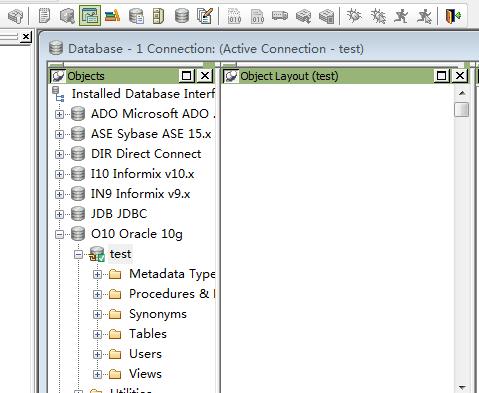The image size is (479, 393).
Task: Open the file editor pencil toolbar icon
Action: pyautogui.click(x=205, y=16)
